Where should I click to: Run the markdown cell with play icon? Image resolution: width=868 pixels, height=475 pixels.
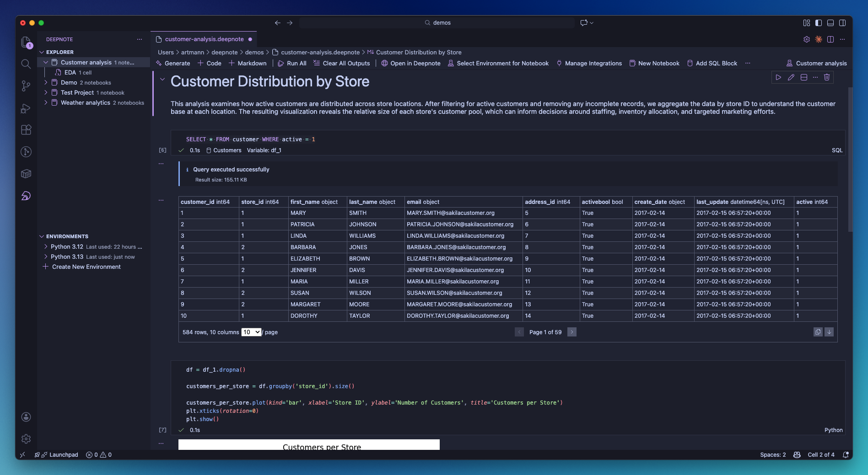[778, 77]
